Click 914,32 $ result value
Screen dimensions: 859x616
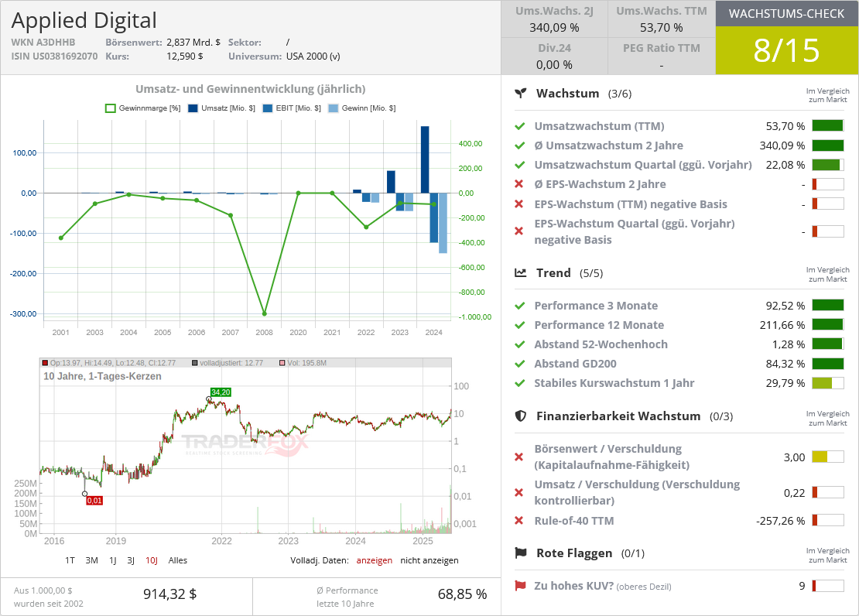point(169,594)
